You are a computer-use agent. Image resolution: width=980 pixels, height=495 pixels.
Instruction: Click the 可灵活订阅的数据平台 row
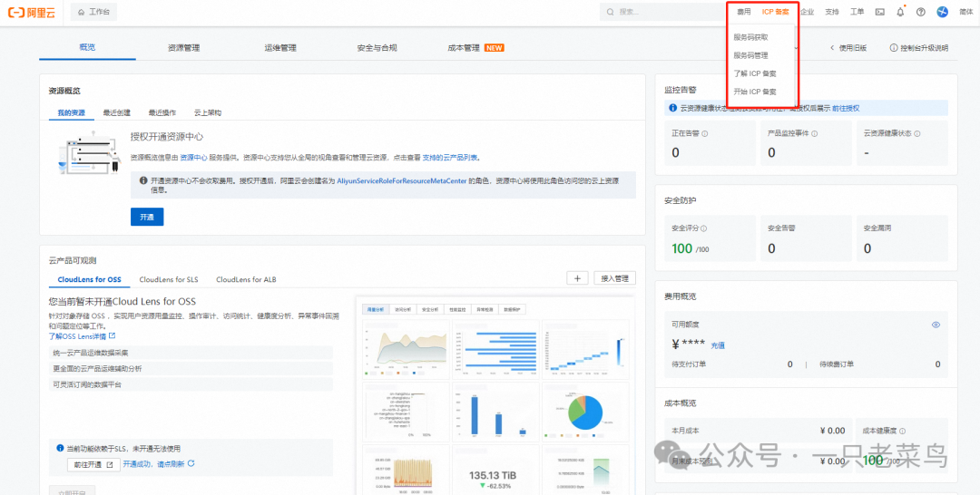(191, 384)
